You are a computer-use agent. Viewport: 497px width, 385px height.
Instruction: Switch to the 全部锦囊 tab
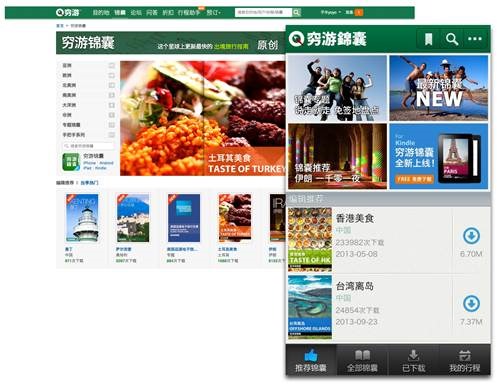pos(362,361)
